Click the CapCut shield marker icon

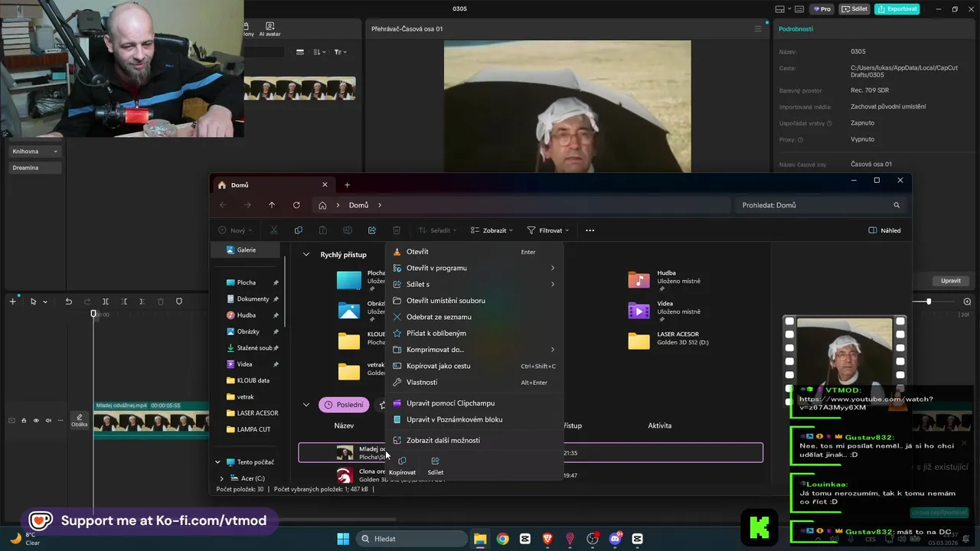coord(179,302)
